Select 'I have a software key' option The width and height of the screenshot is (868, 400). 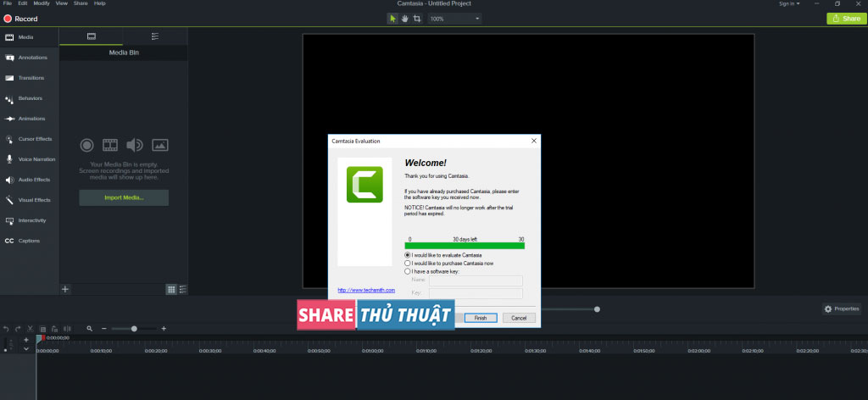pyautogui.click(x=432, y=272)
